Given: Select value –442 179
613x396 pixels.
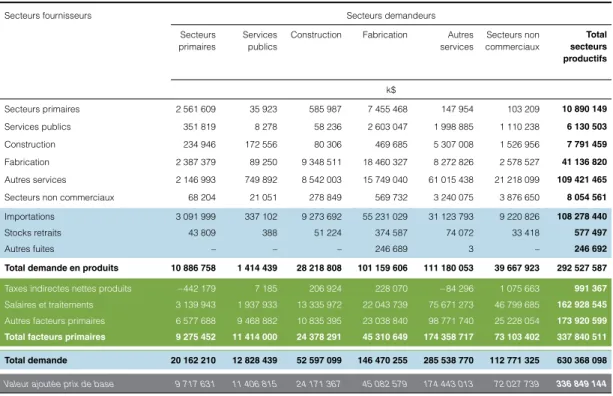Looking at the screenshot, I should 196,288.
